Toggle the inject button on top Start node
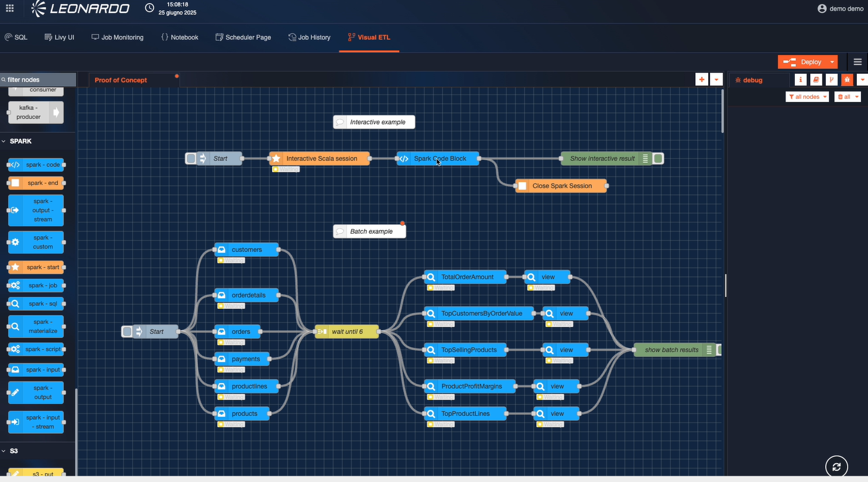 (191, 159)
